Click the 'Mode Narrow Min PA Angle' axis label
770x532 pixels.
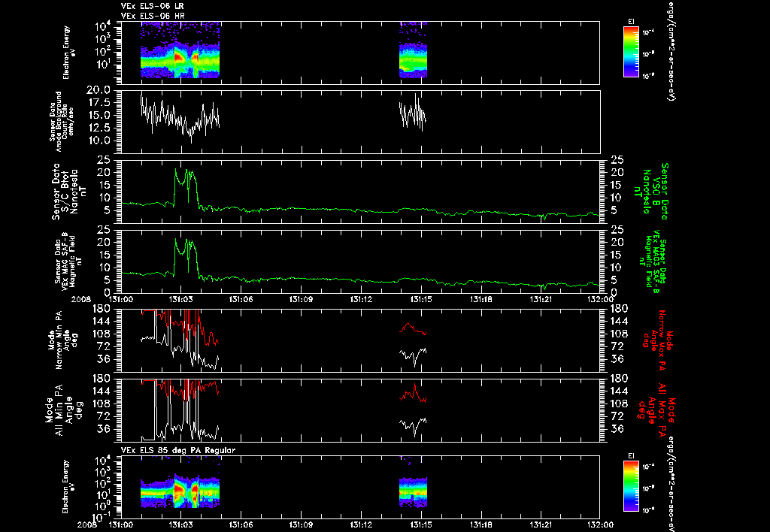point(62,339)
